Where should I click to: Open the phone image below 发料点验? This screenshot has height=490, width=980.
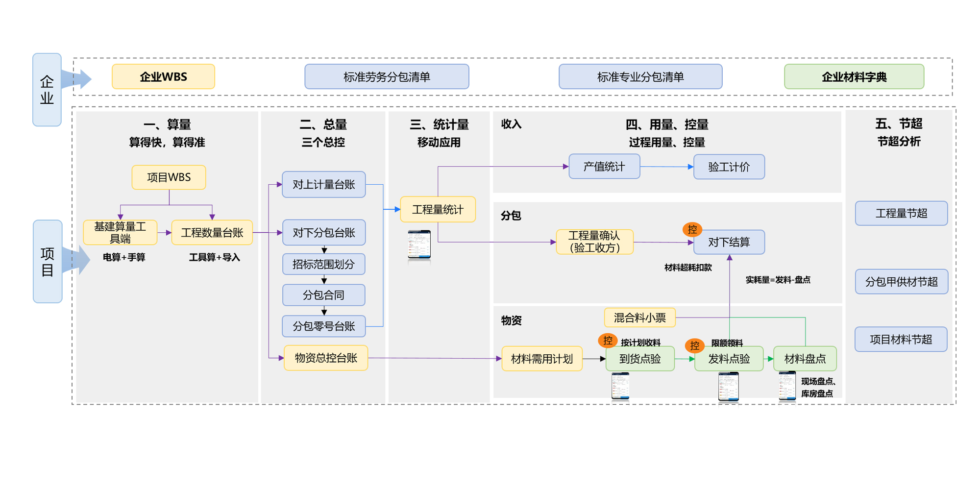coord(728,387)
